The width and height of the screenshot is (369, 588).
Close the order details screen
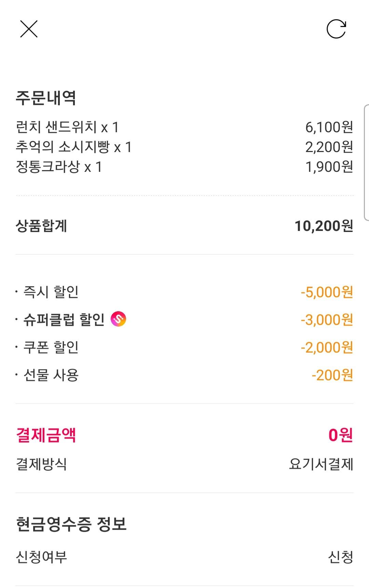point(29,29)
